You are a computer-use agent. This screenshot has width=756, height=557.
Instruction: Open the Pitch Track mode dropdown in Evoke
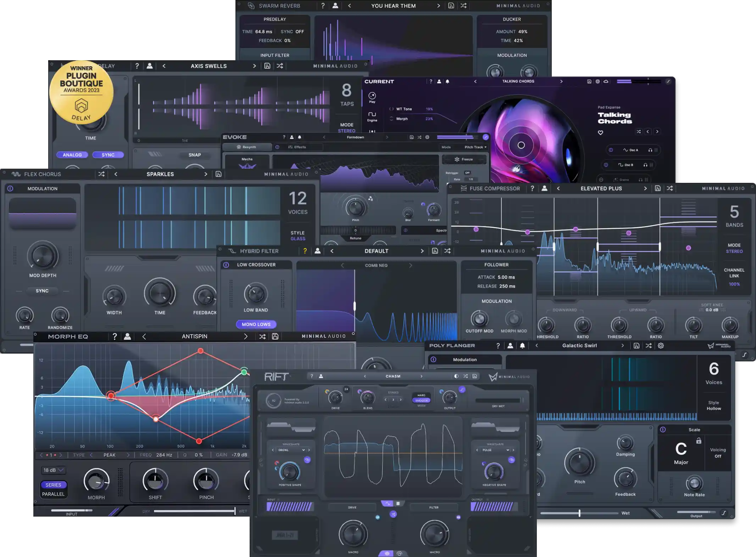tap(476, 147)
